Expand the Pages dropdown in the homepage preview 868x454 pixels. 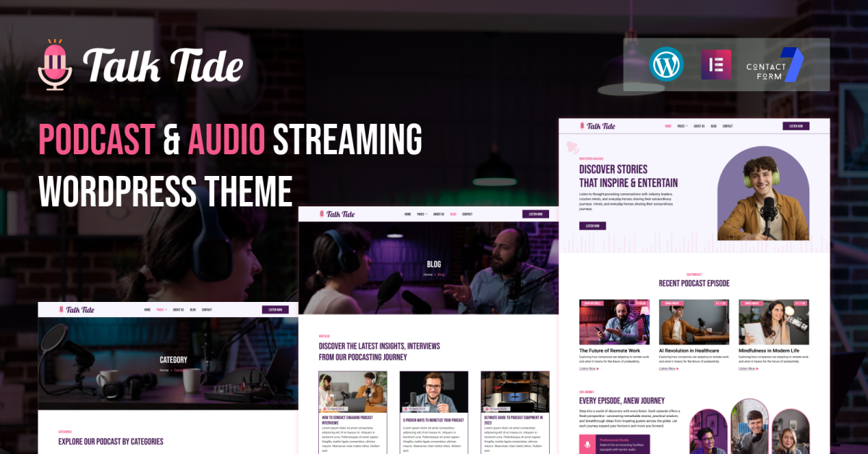point(682,126)
